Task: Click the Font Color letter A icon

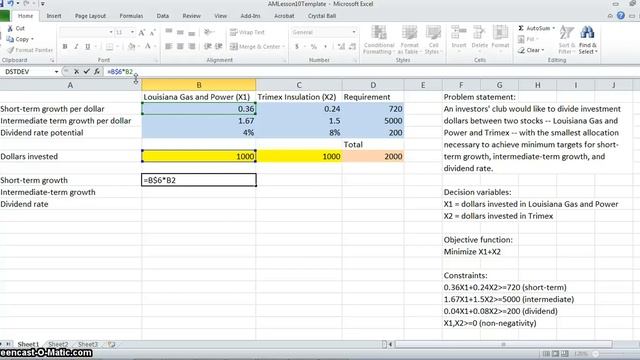Action: [148, 47]
